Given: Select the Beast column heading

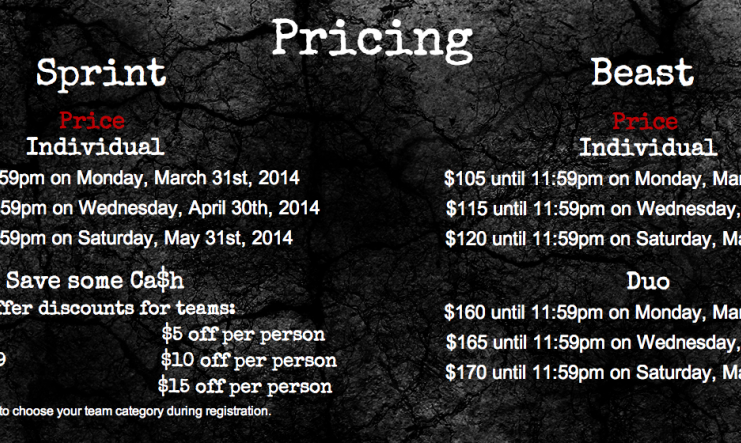Looking at the screenshot, I should pyautogui.click(x=643, y=72).
